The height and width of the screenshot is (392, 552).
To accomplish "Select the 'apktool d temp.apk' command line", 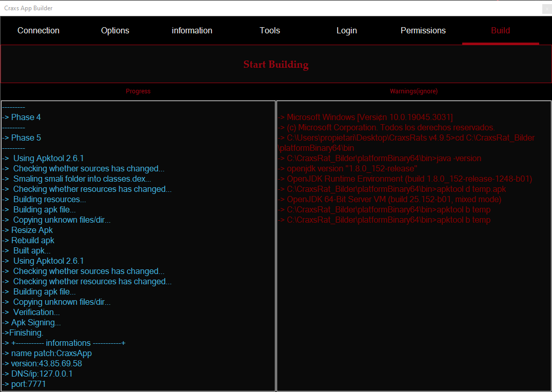I will pyautogui.click(x=392, y=189).
